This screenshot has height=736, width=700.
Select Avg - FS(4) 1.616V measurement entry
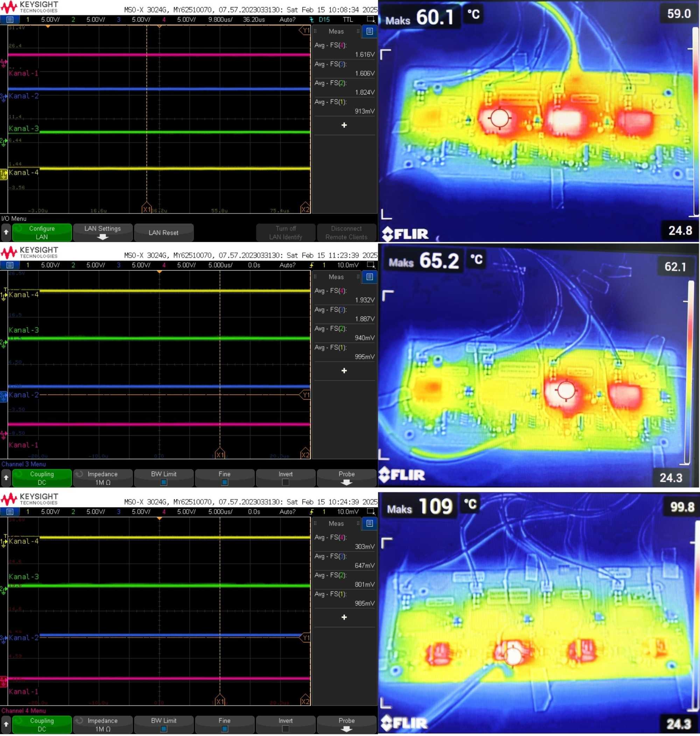(344, 50)
